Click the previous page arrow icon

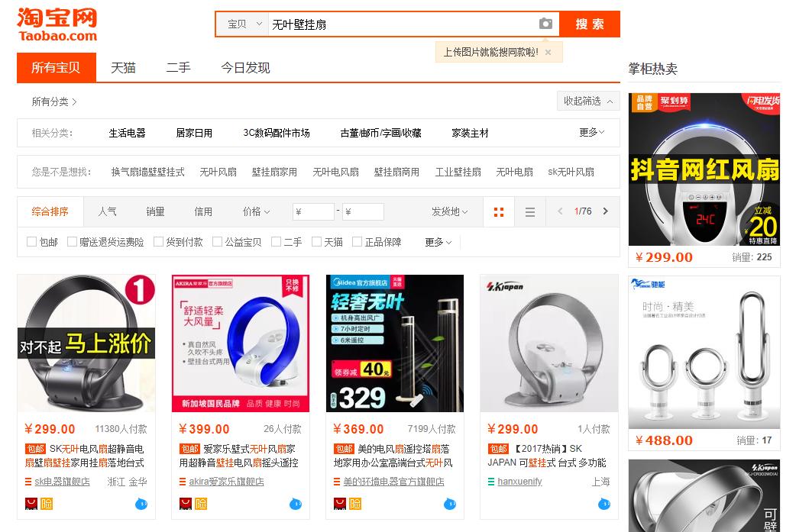point(558,211)
